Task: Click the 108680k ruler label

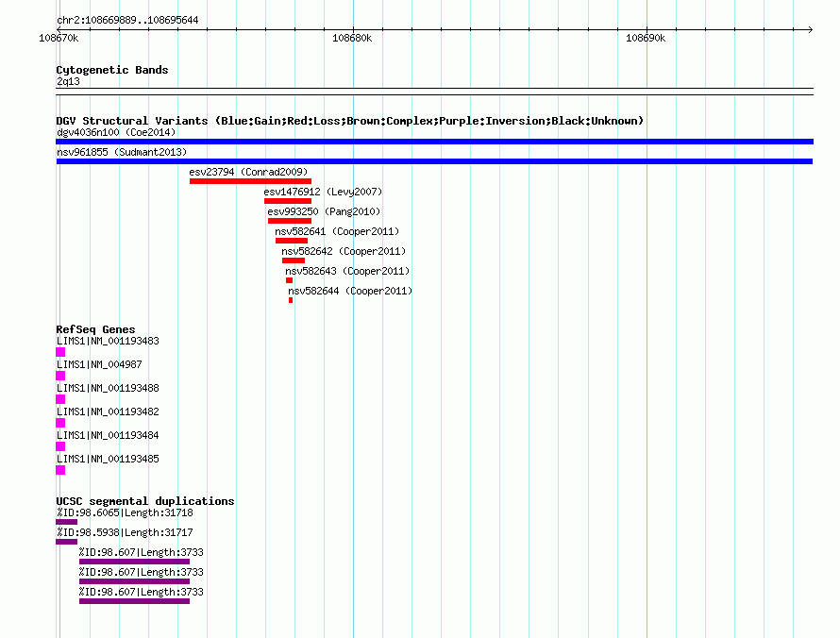Action: point(352,38)
